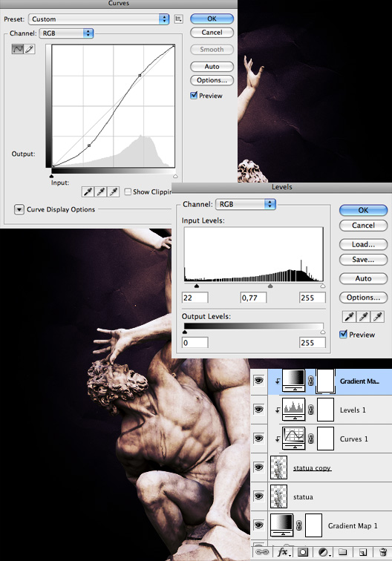Pick the gray point eyedropper in Curves

[101, 192]
